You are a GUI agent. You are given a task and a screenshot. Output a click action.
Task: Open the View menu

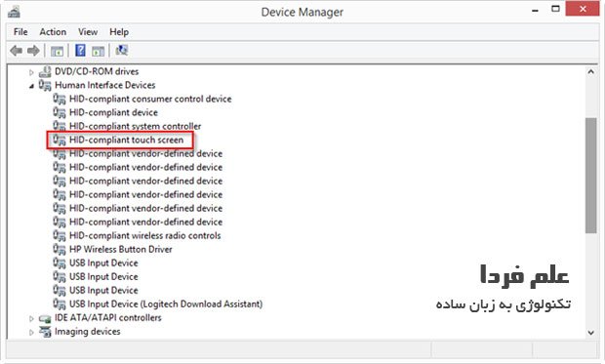(88, 31)
